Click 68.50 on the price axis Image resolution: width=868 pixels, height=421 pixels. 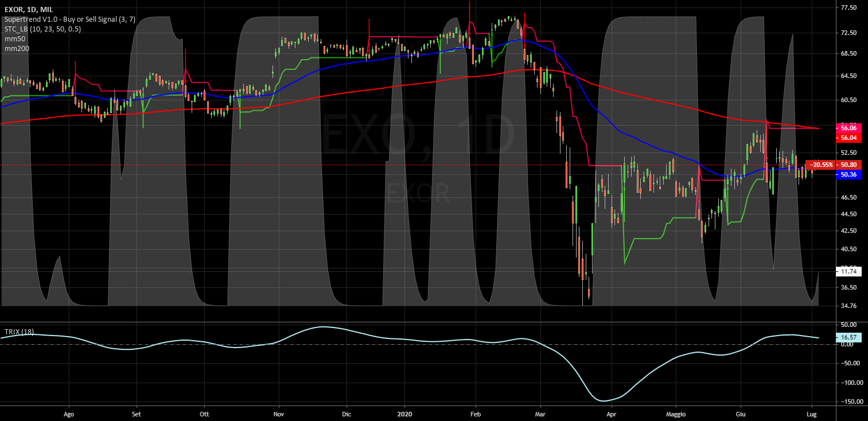(848, 53)
